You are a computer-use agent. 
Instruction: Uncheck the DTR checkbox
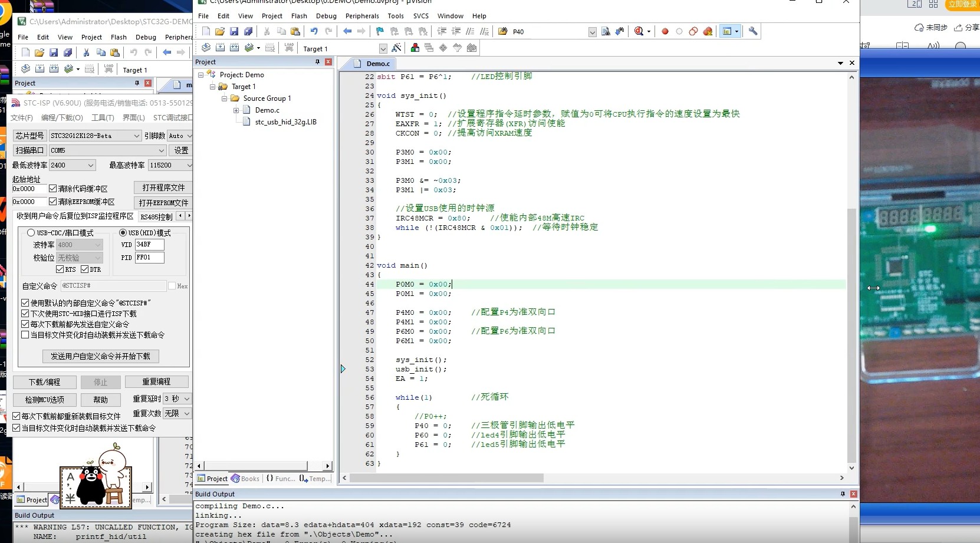(84, 269)
